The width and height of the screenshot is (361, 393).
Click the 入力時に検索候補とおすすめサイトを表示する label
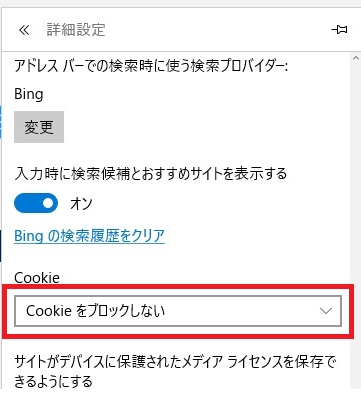(150, 174)
